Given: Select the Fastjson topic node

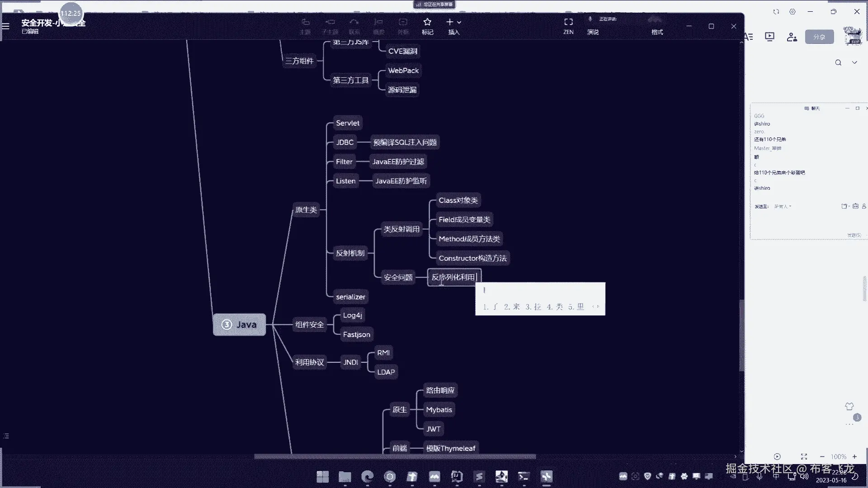Looking at the screenshot, I should point(356,334).
